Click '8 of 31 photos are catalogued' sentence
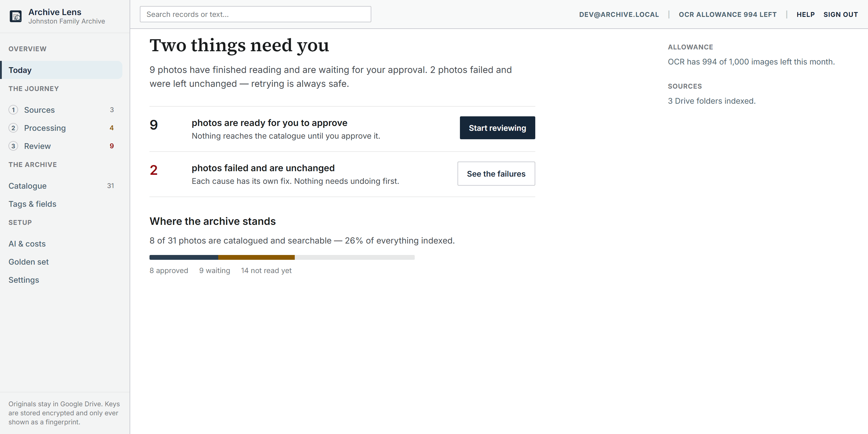Screen dimensions: 868x434 [302, 241]
